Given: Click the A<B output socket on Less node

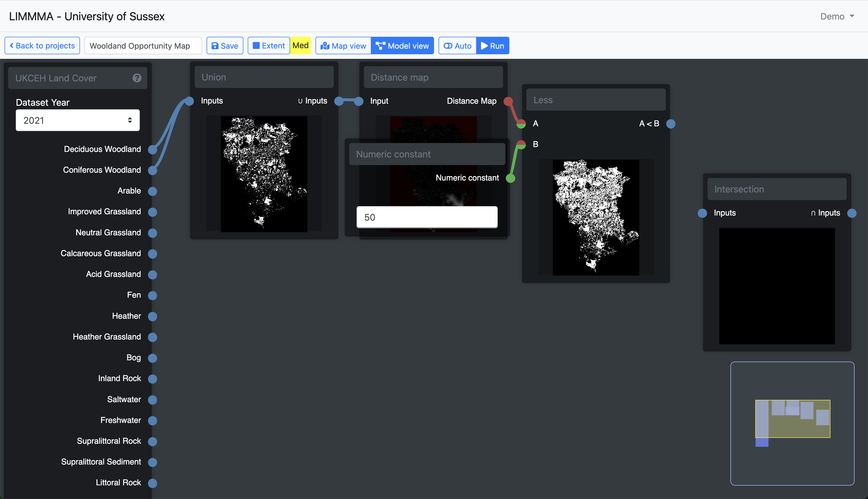Looking at the screenshot, I should (671, 124).
